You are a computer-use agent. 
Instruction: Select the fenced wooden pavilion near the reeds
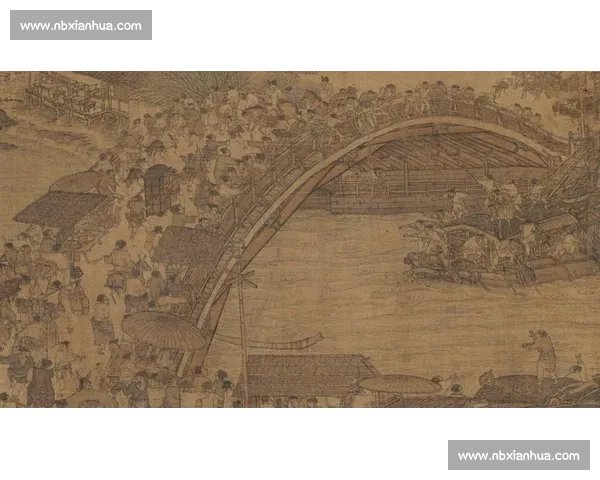pos(65,95)
